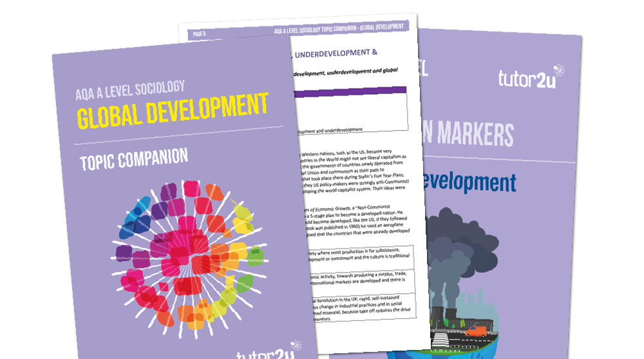The height and width of the screenshot is (359, 644).
Task: Click the italic line 'development, underdevelopment and global'
Action: click(345, 72)
